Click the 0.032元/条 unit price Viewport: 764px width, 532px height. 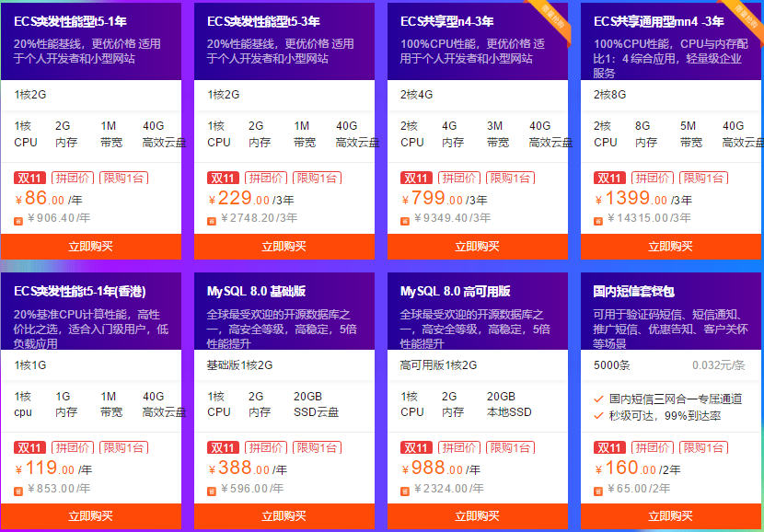click(x=719, y=365)
